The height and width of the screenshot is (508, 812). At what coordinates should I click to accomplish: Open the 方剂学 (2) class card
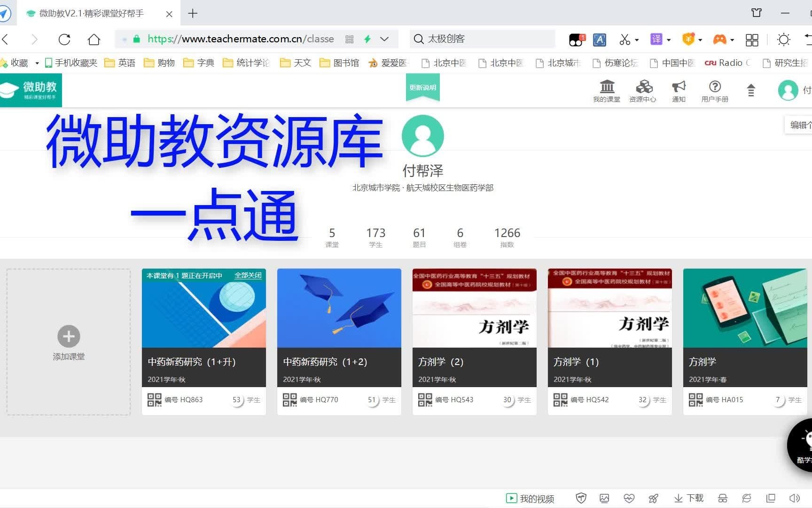pyautogui.click(x=475, y=341)
